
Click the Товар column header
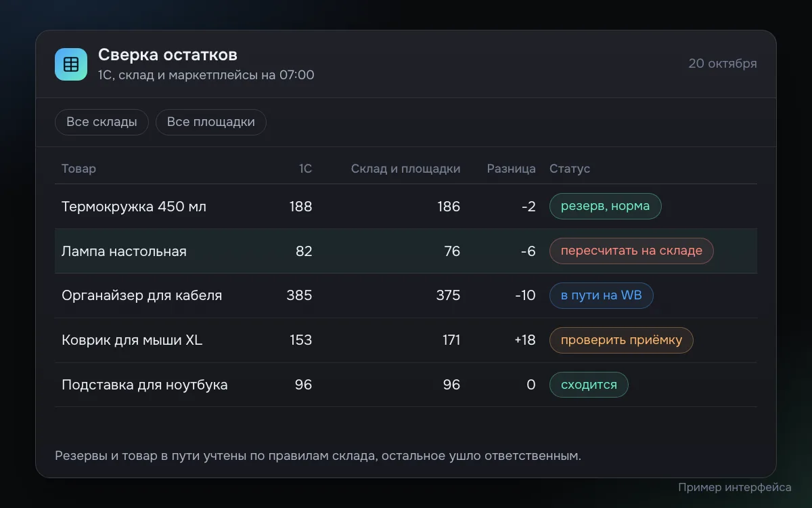point(78,169)
